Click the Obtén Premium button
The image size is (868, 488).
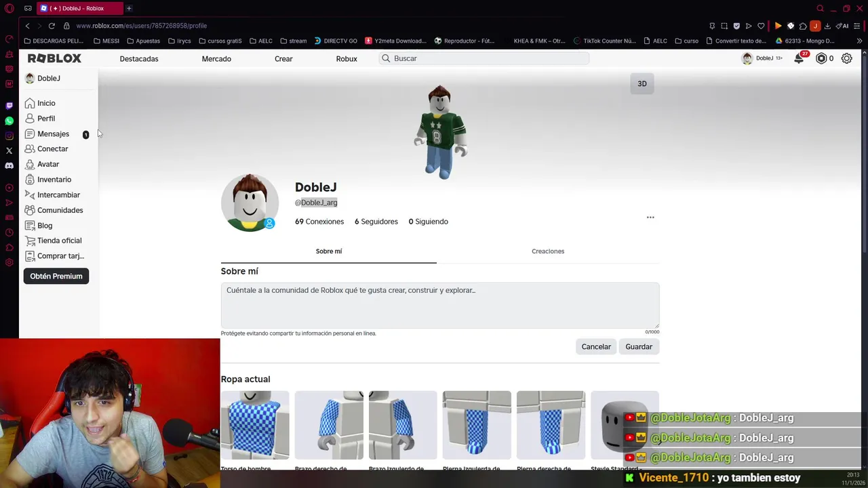click(x=56, y=276)
